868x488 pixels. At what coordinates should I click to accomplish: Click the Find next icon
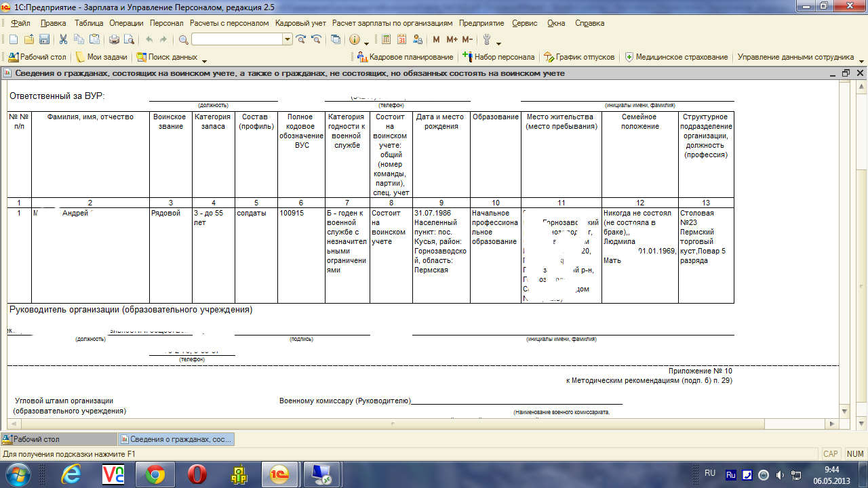[301, 39]
